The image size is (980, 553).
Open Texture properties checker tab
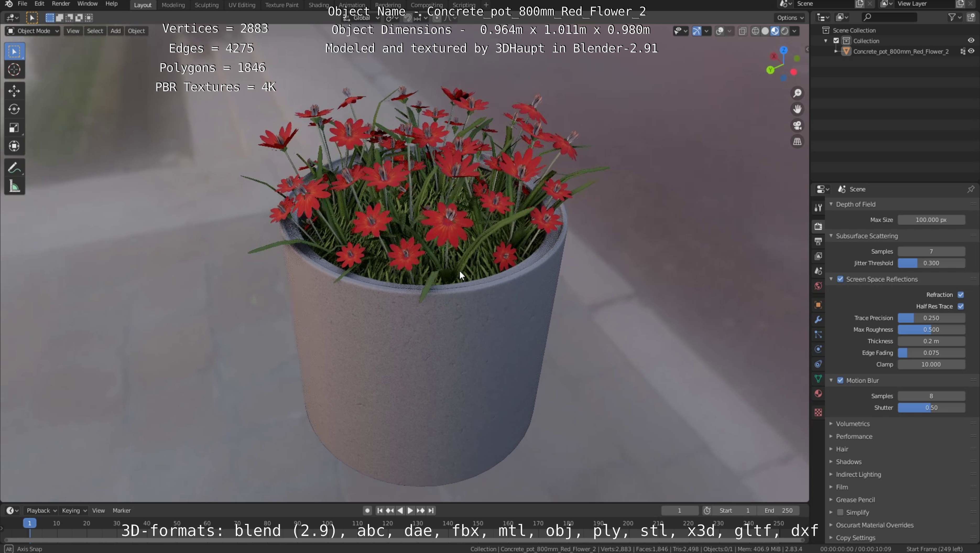click(x=818, y=412)
